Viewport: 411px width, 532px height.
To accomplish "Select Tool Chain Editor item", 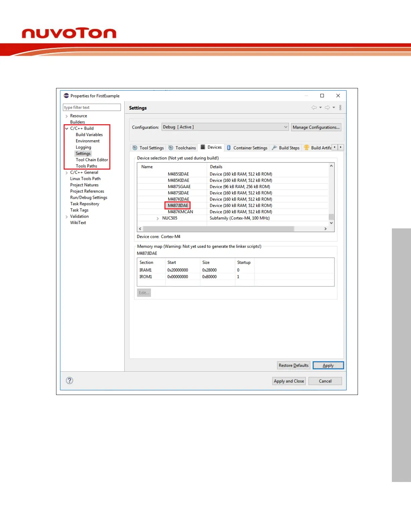I will pyautogui.click(x=92, y=160).
